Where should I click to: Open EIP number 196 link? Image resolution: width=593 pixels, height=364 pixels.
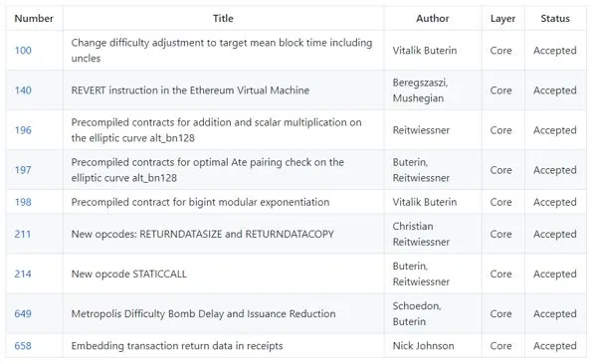[23, 130]
